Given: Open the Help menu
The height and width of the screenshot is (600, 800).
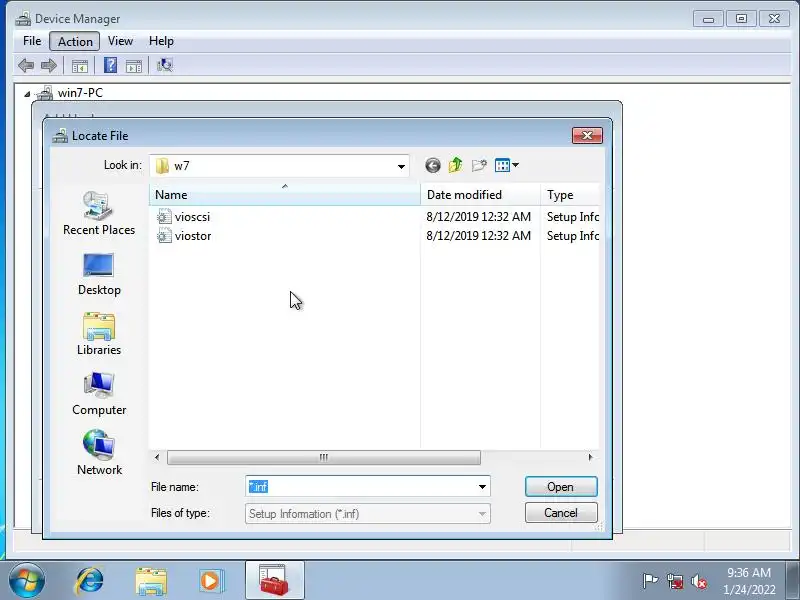Looking at the screenshot, I should [161, 41].
